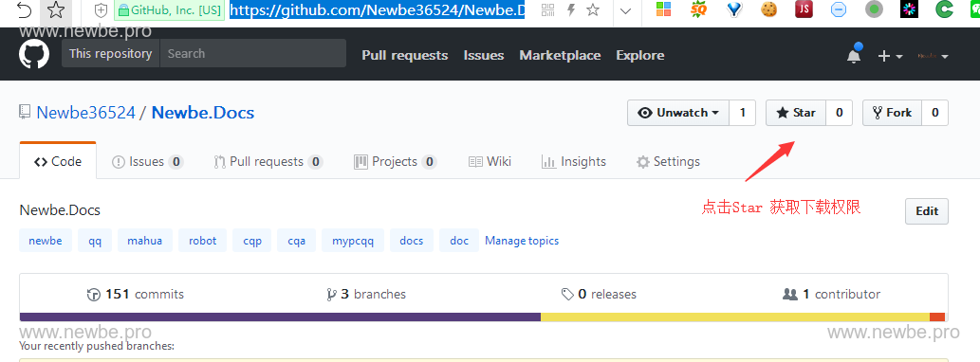The height and width of the screenshot is (362, 980).
Task: Click browser star bookmark icon at left
Action: [x=56, y=10]
